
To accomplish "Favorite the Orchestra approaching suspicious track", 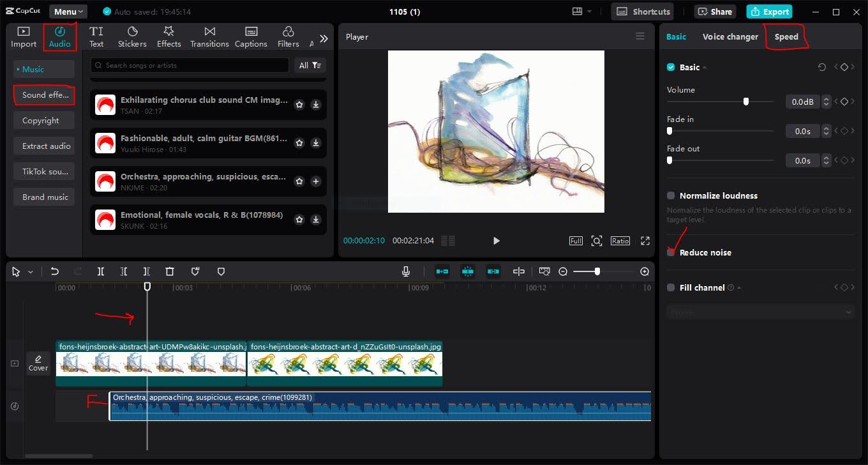I will [299, 181].
